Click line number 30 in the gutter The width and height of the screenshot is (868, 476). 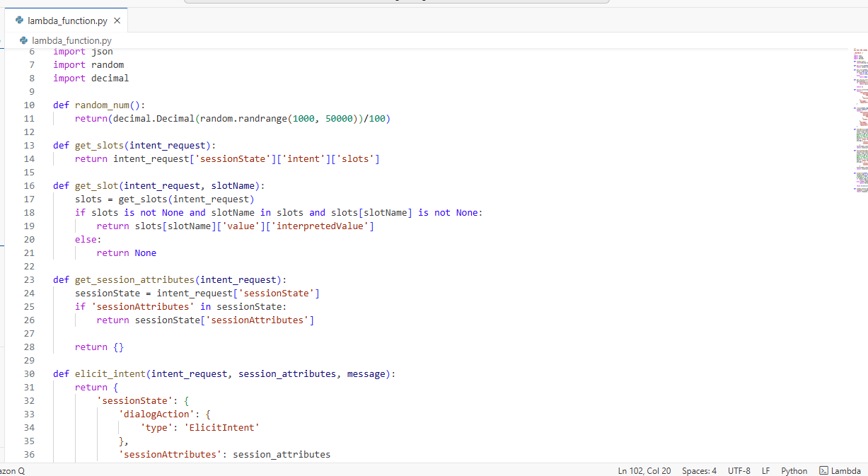(29, 373)
